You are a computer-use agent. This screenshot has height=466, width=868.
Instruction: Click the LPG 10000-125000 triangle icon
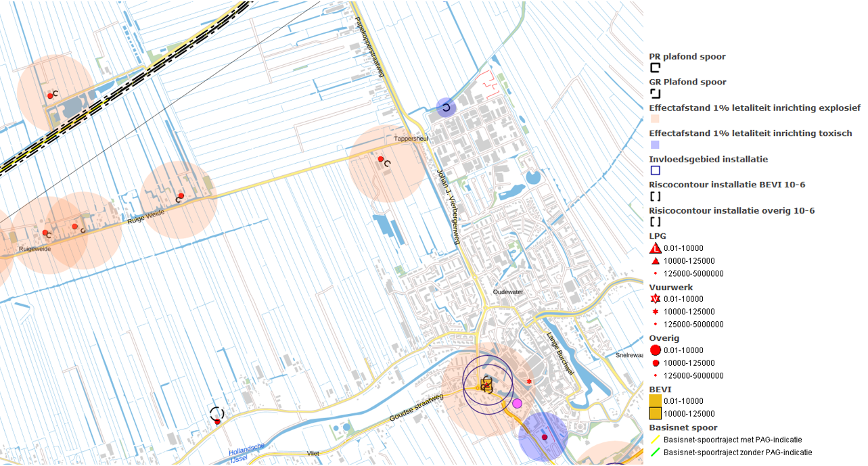(x=655, y=261)
